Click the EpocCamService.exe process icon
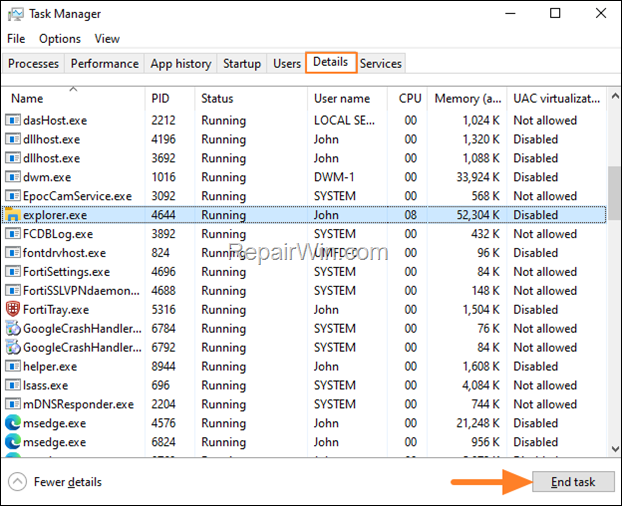 [x=13, y=196]
